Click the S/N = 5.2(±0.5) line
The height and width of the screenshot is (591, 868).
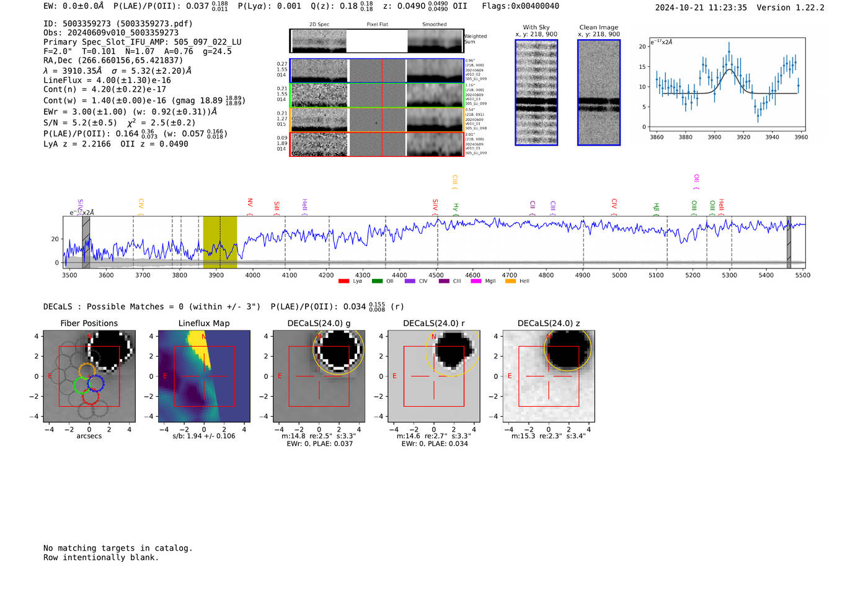point(120,123)
